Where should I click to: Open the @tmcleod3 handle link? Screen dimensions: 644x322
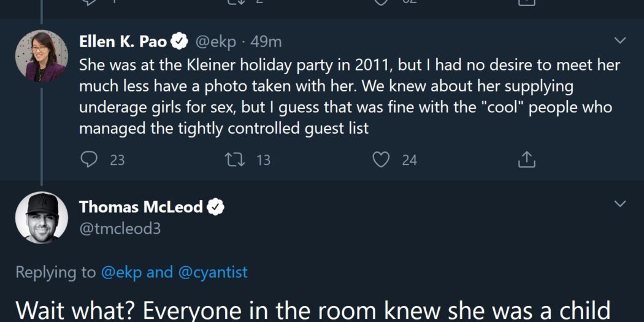(x=120, y=228)
